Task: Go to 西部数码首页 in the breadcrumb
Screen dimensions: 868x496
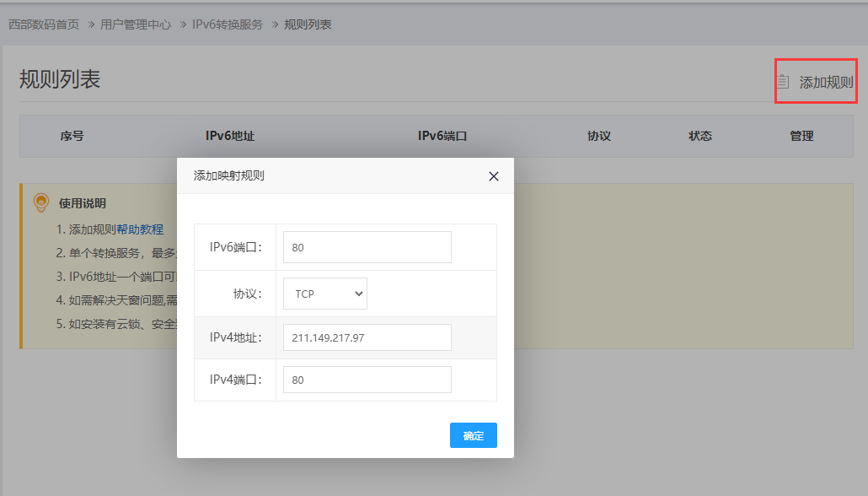Action: pos(44,24)
